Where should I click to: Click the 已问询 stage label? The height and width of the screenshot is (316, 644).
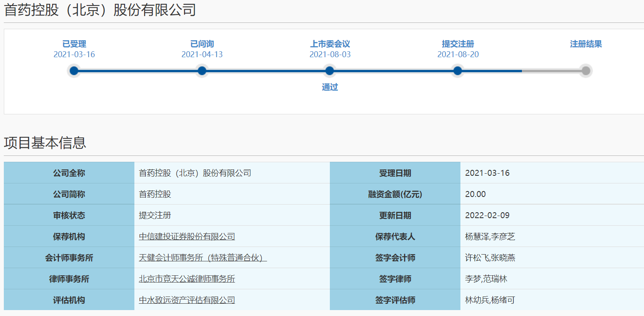click(202, 44)
